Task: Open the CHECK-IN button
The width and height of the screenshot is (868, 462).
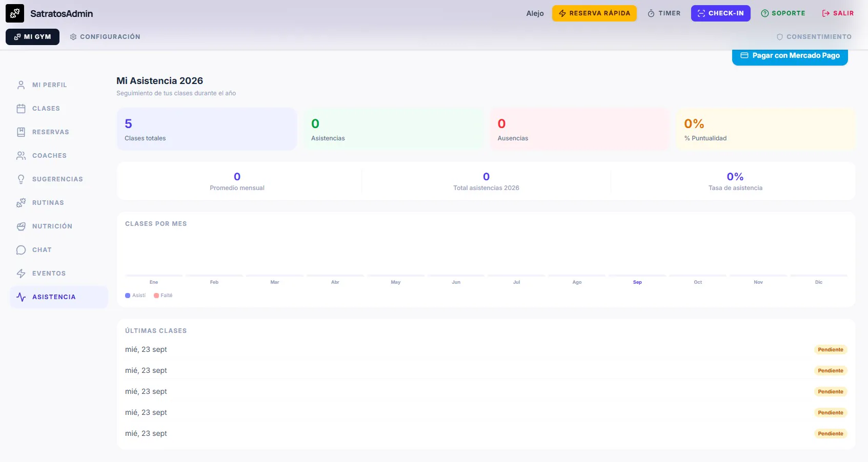Action: coord(720,13)
